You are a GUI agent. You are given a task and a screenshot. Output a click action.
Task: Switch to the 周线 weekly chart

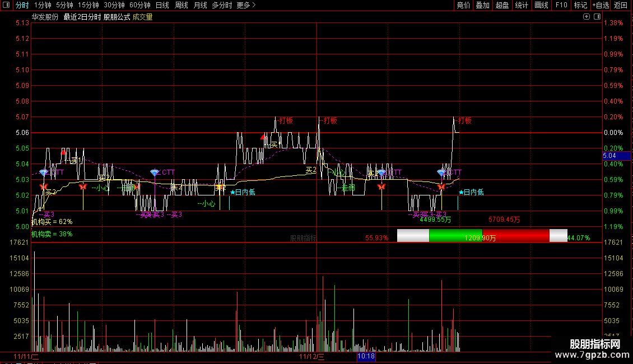click(181, 5)
